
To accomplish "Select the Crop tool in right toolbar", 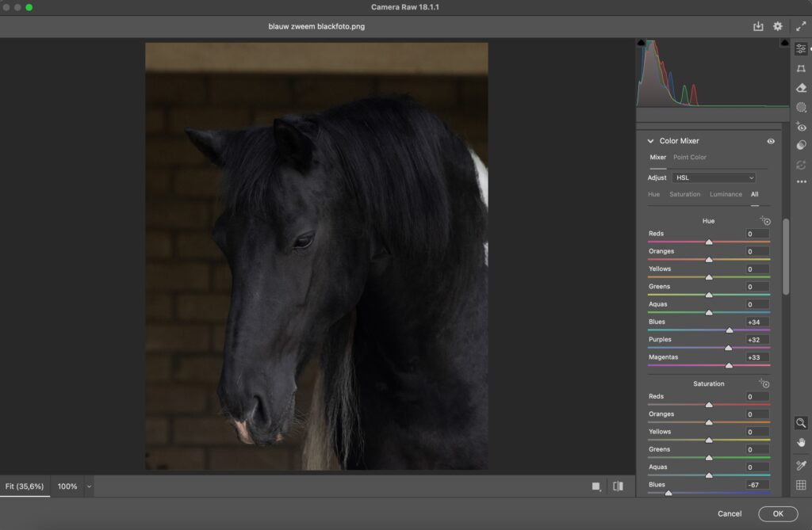I will tap(801, 69).
